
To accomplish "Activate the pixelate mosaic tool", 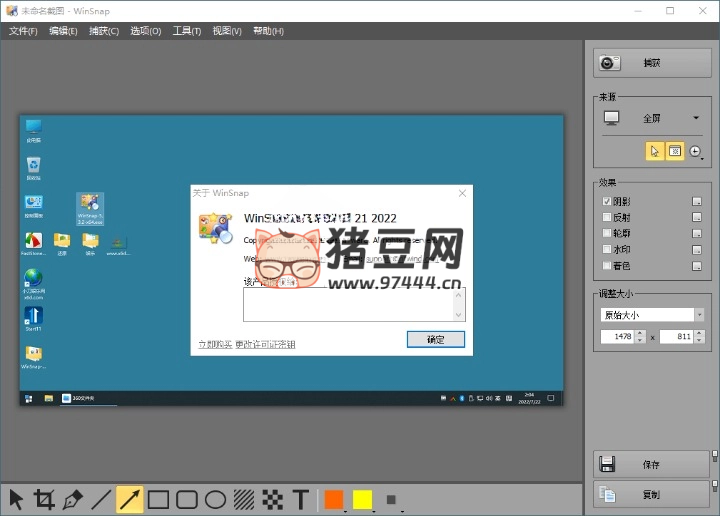I will 272,499.
